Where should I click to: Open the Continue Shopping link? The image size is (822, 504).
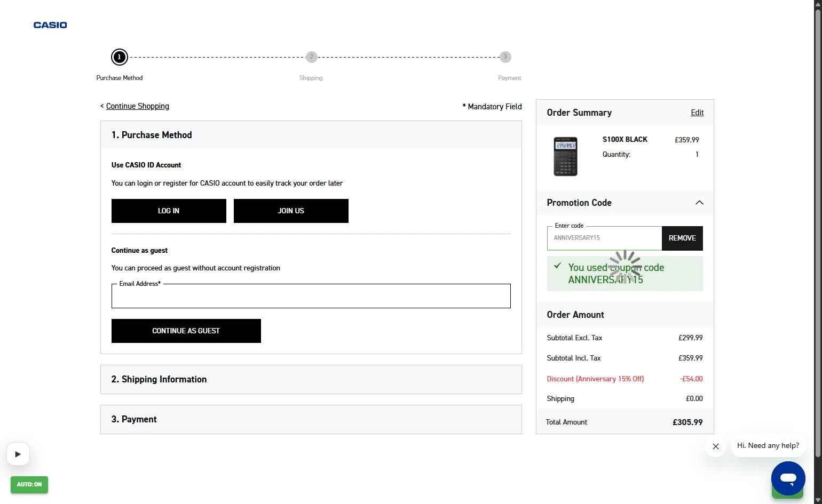pos(137,106)
